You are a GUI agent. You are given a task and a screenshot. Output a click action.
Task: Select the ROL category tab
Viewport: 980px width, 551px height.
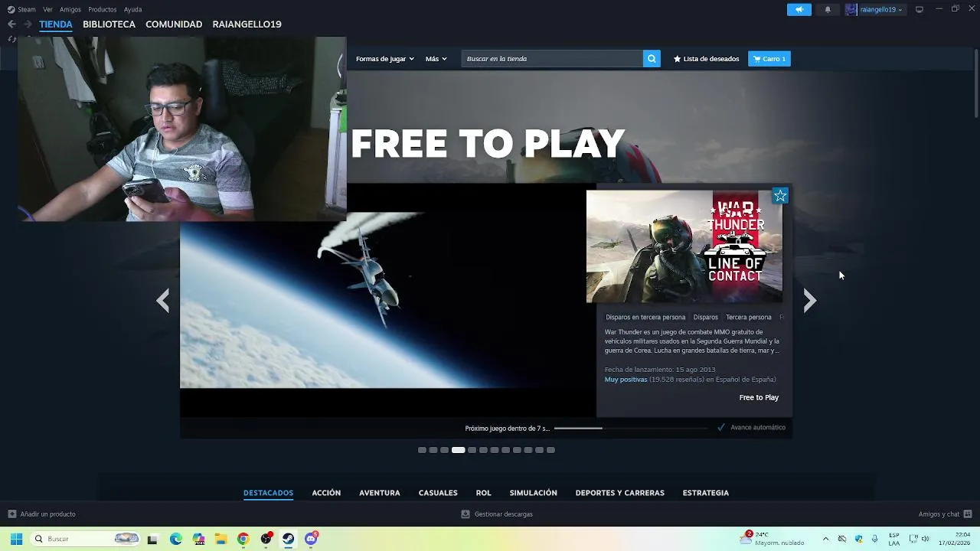pos(483,493)
